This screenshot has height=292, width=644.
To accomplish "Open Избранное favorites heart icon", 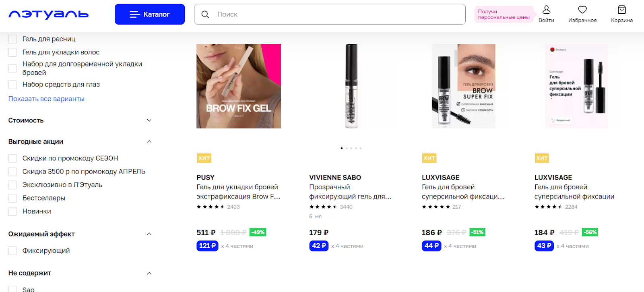I will coord(582,10).
